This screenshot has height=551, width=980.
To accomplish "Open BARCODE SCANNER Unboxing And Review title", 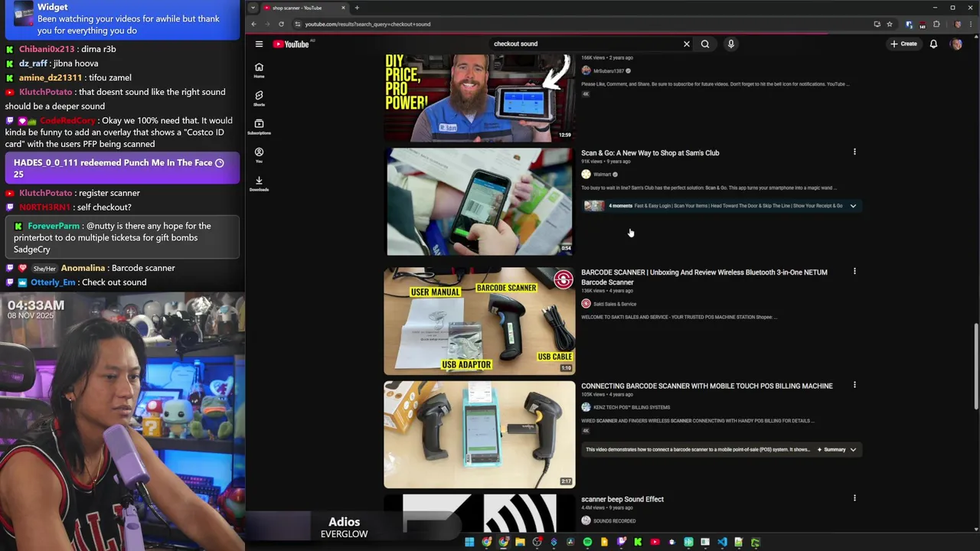I will point(704,277).
